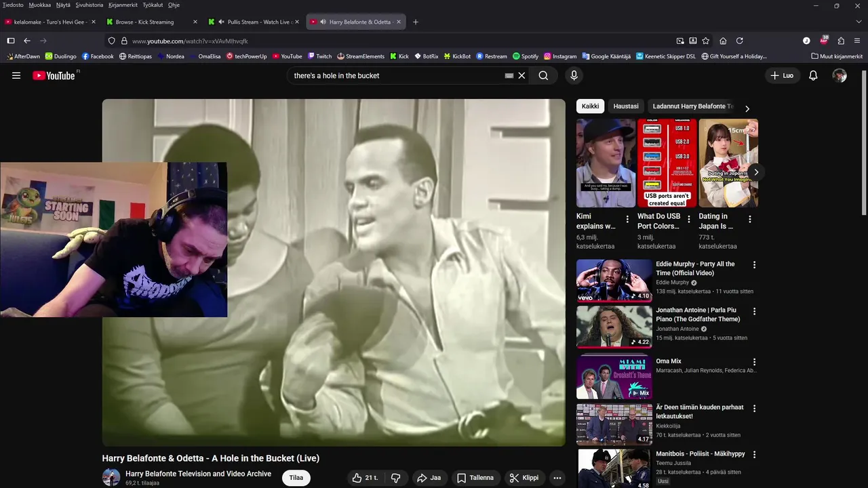The width and height of the screenshot is (868, 488).
Task: Open the YouTube guide hamburger menu
Action: pos(16,75)
